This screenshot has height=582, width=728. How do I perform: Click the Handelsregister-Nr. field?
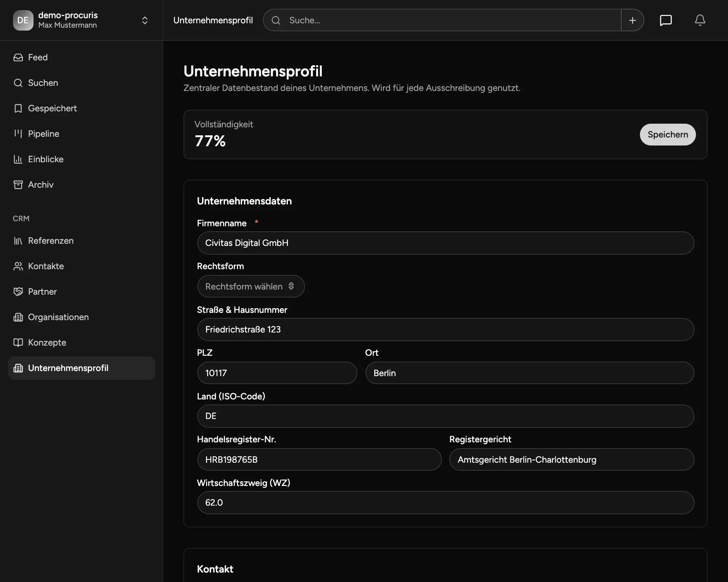tap(319, 459)
